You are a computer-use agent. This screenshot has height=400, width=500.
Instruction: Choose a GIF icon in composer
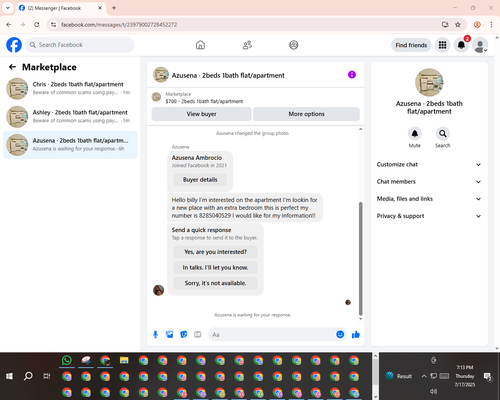coord(198,334)
